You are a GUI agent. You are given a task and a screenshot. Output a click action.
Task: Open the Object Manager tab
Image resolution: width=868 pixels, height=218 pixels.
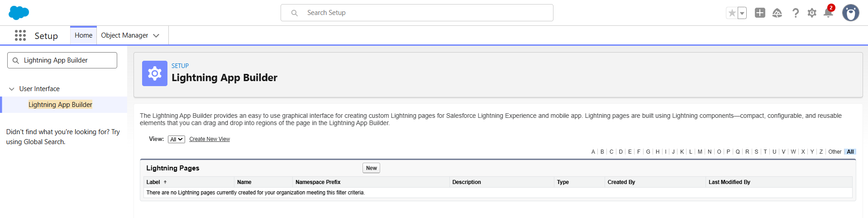pyautogui.click(x=124, y=35)
